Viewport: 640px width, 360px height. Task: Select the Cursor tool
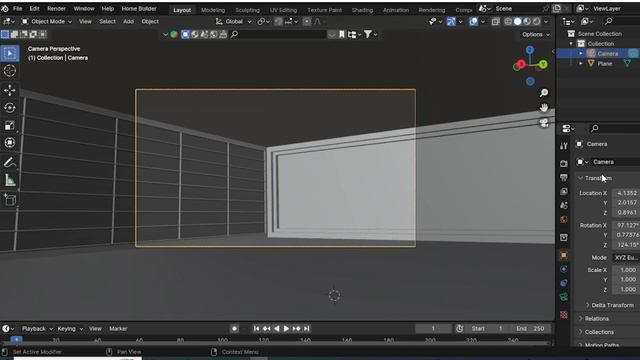point(10,71)
